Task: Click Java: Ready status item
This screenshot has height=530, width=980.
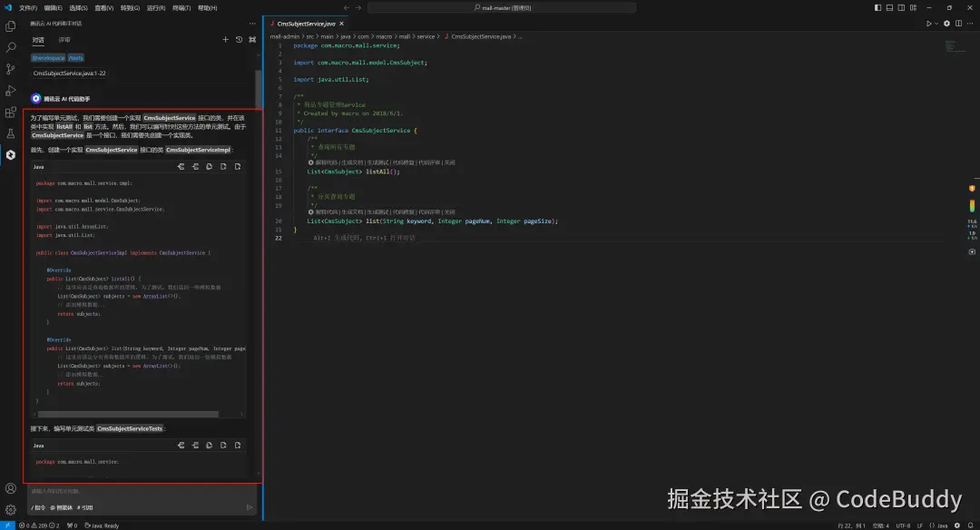Action: (x=102, y=525)
